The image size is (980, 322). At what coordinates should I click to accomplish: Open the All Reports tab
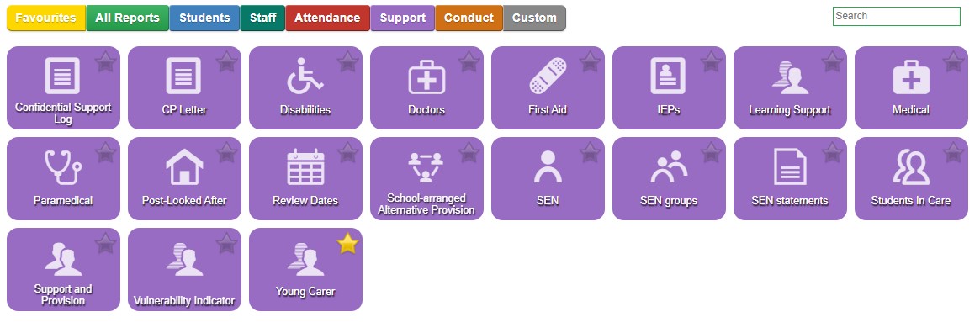point(128,18)
